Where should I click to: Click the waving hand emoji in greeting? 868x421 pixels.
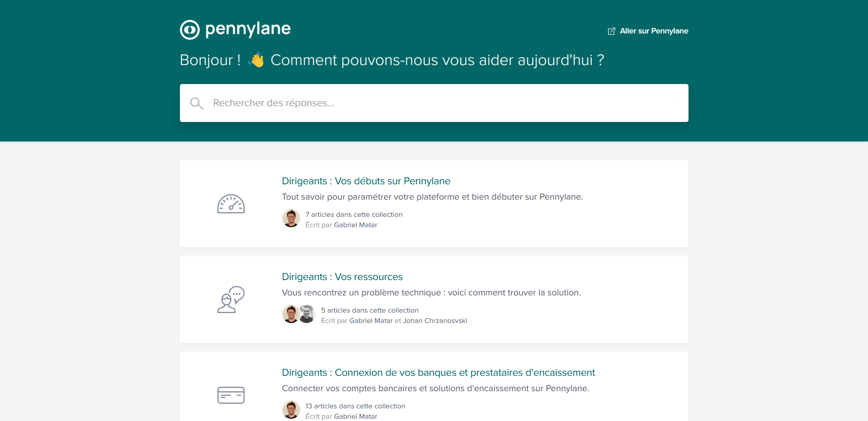pos(256,60)
